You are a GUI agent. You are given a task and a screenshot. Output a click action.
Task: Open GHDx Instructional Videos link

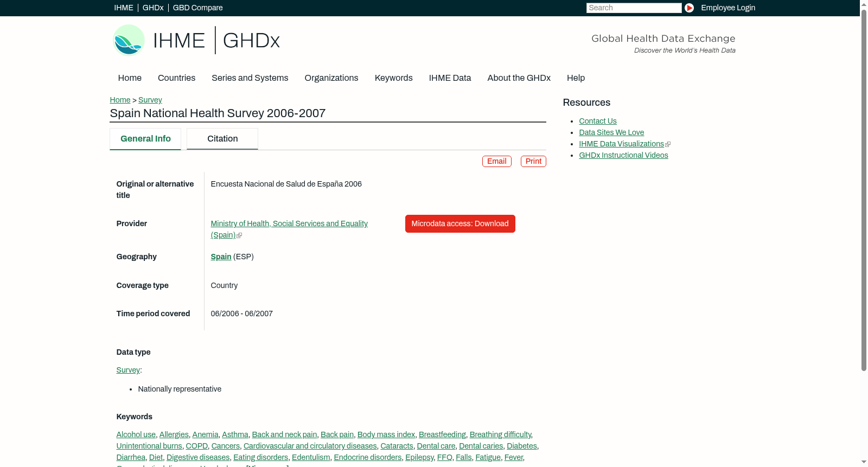coord(623,155)
